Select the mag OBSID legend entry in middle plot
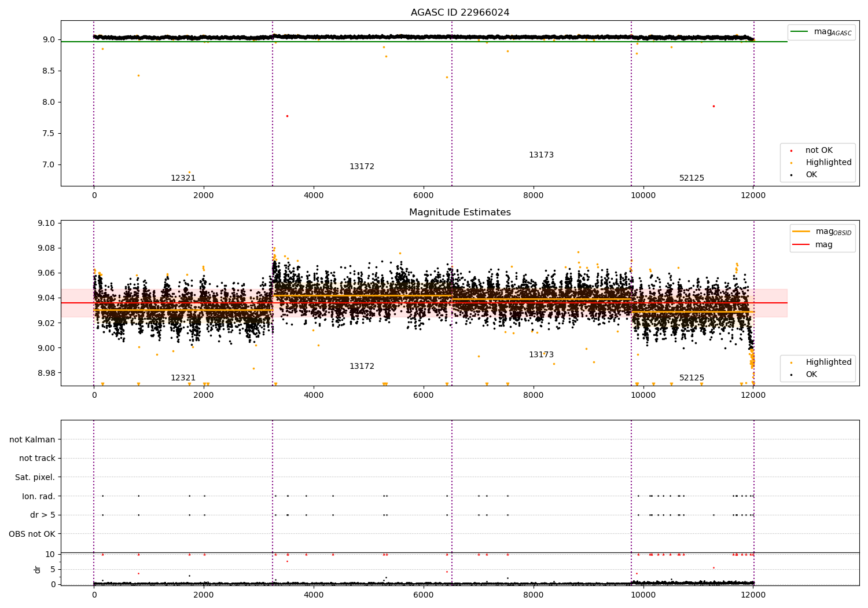Viewport: 868px width, 608px height. coord(822,232)
